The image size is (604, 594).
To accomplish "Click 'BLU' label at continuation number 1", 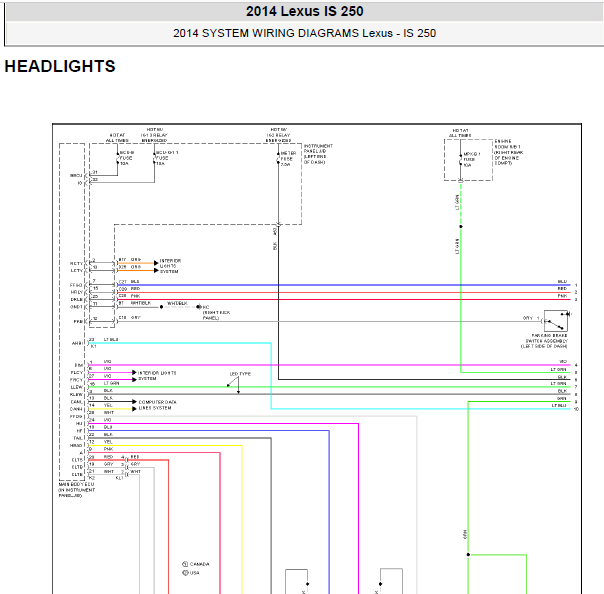I will (x=562, y=282).
